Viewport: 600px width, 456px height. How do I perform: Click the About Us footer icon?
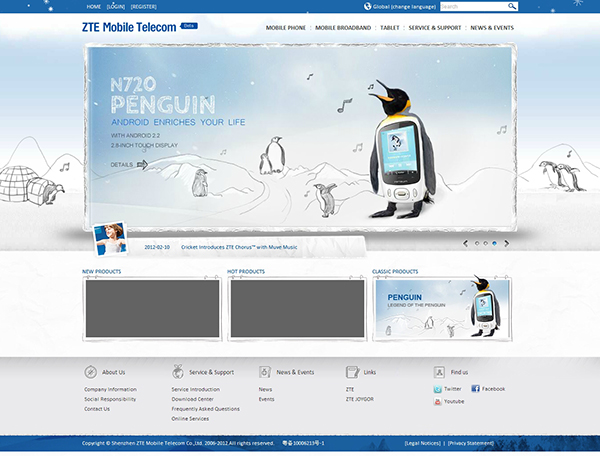pos(91,372)
